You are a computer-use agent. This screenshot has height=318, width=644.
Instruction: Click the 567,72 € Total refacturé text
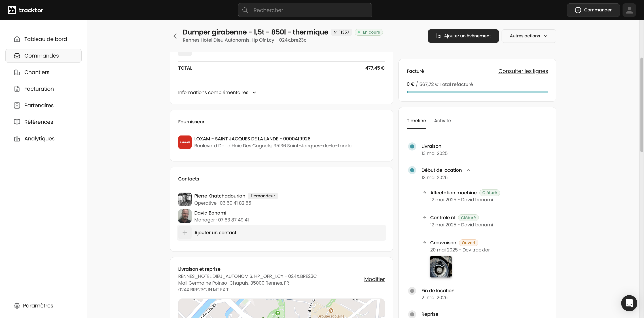446,84
